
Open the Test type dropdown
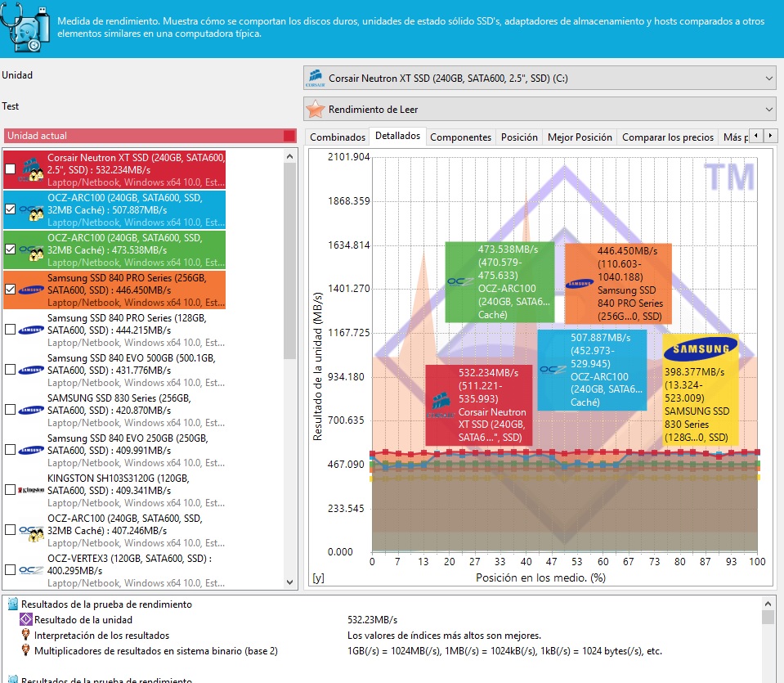pyautogui.click(x=540, y=109)
